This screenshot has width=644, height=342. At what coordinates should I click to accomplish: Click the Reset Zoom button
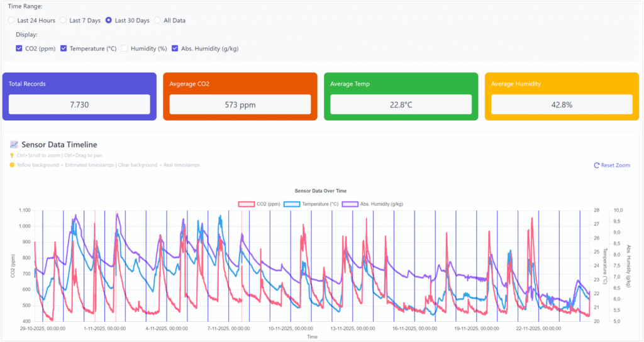(612, 165)
